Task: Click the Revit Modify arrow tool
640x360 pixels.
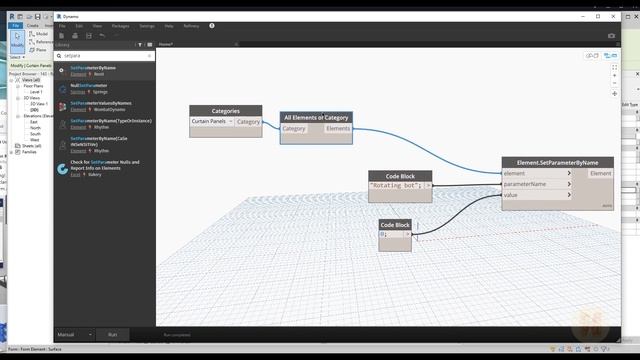Action: (17, 41)
